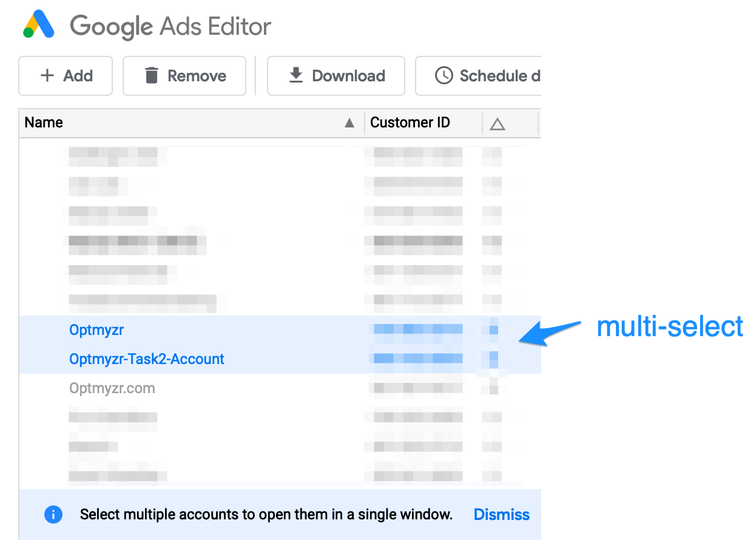Click the download arrow icon

click(x=295, y=76)
